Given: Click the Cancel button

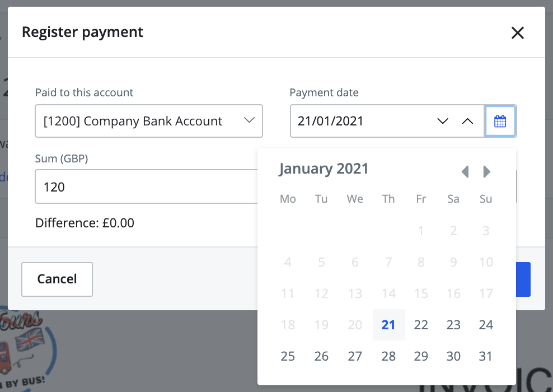Looking at the screenshot, I should (57, 279).
